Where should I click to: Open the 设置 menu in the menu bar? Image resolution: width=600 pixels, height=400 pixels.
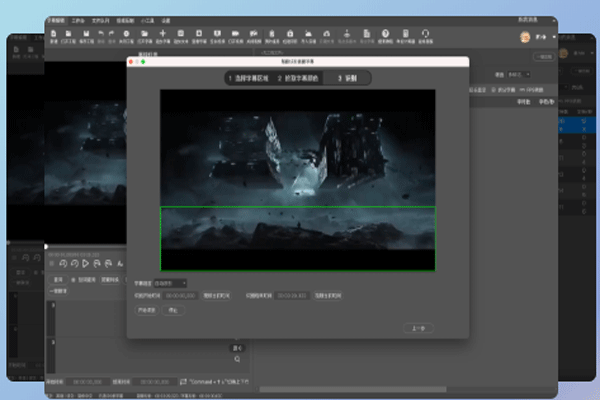(x=165, y=20)
